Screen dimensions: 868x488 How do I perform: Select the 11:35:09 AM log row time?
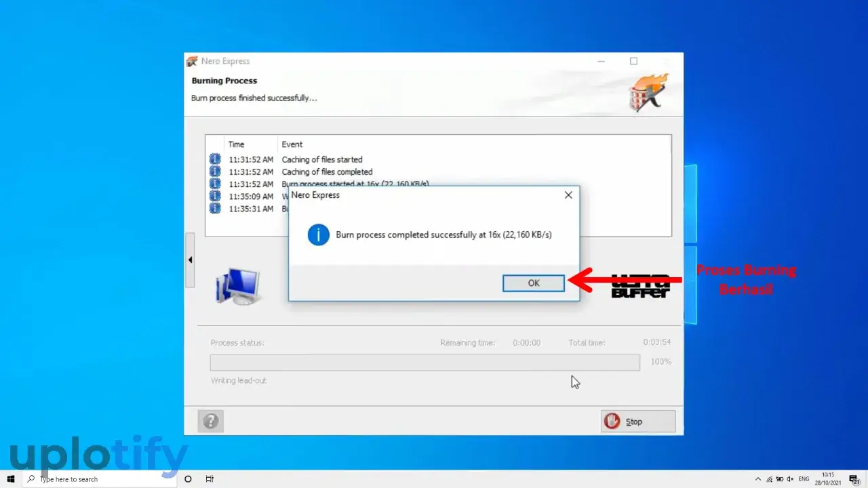(x=251, y=197)
